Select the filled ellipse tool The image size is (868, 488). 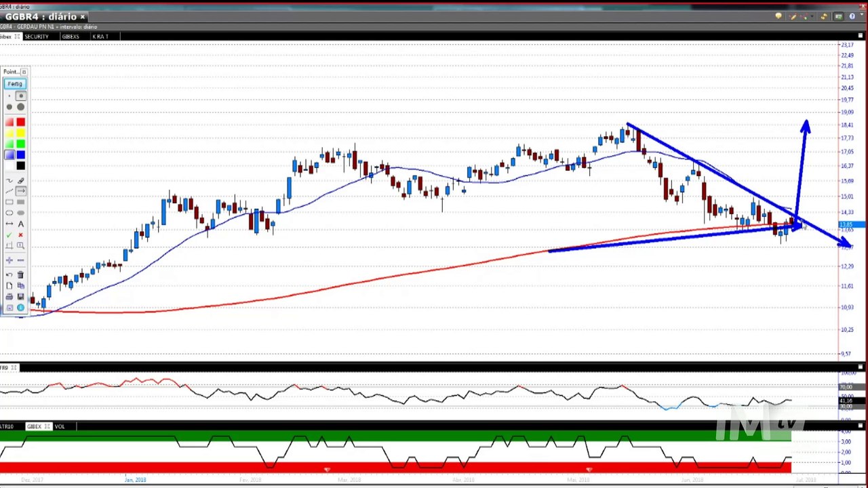tap(20, 213)
